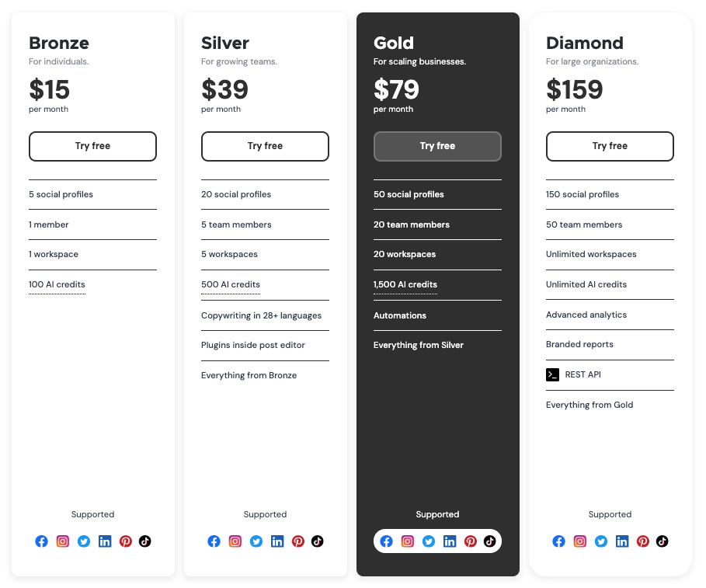Click the Pinterest icon in Bronze plan
706x588 pixels.
pos(126,541)
